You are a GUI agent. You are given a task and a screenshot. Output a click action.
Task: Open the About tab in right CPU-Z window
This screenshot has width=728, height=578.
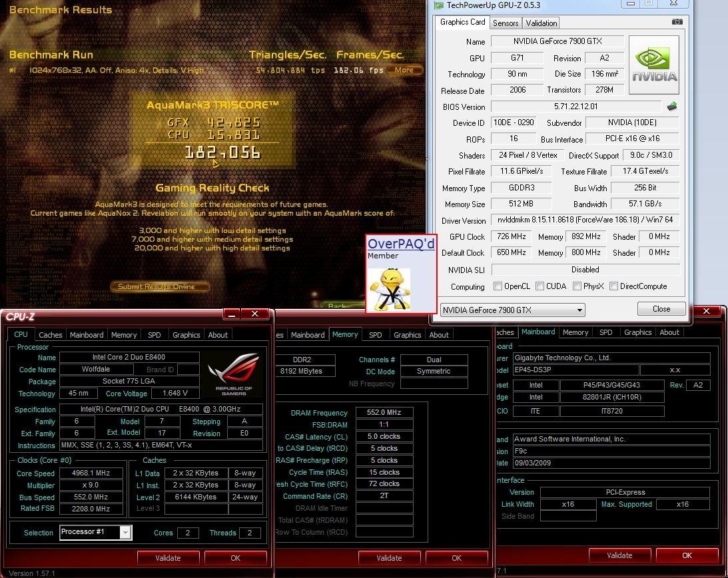click(669, 332)
